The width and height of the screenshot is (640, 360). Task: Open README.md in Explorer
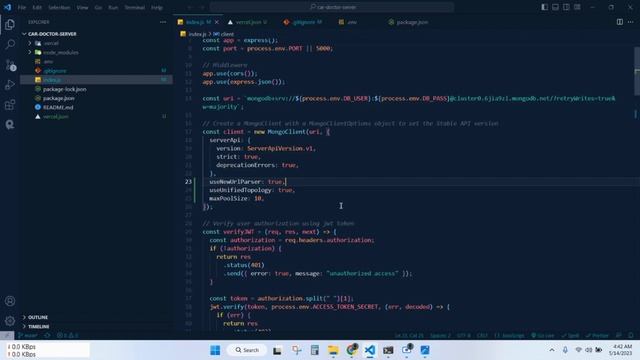click(x=96, y=107)
